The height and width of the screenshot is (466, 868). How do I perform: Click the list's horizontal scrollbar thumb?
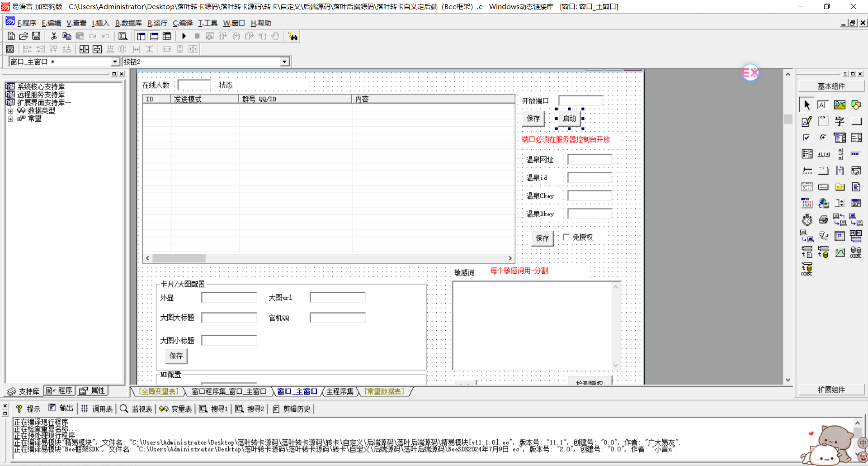179,258
